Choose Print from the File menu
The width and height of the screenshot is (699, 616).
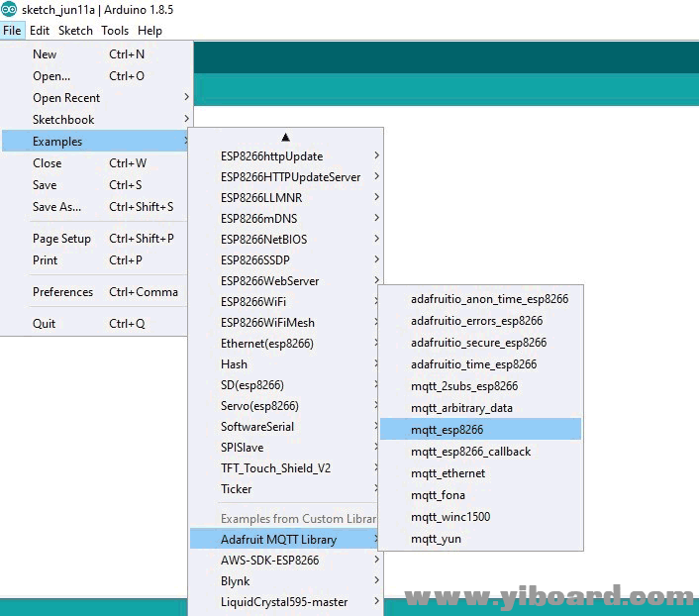[x=94, y=260]
